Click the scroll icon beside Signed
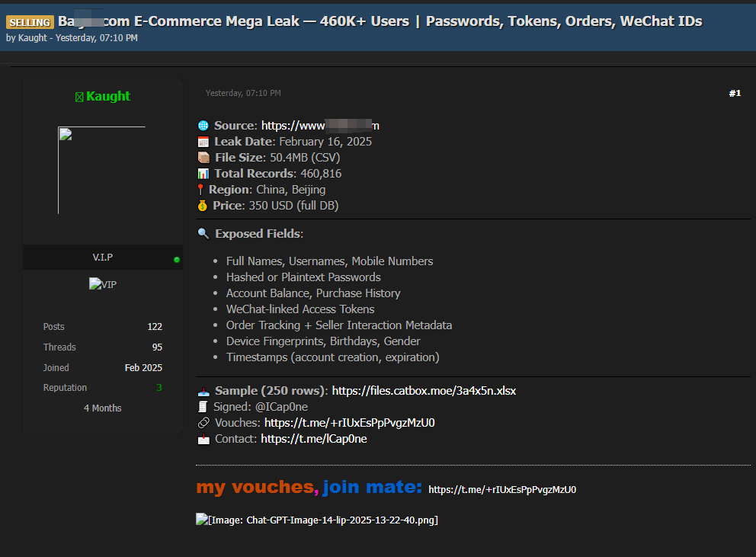The image size is (756, 557). (203, 407)
